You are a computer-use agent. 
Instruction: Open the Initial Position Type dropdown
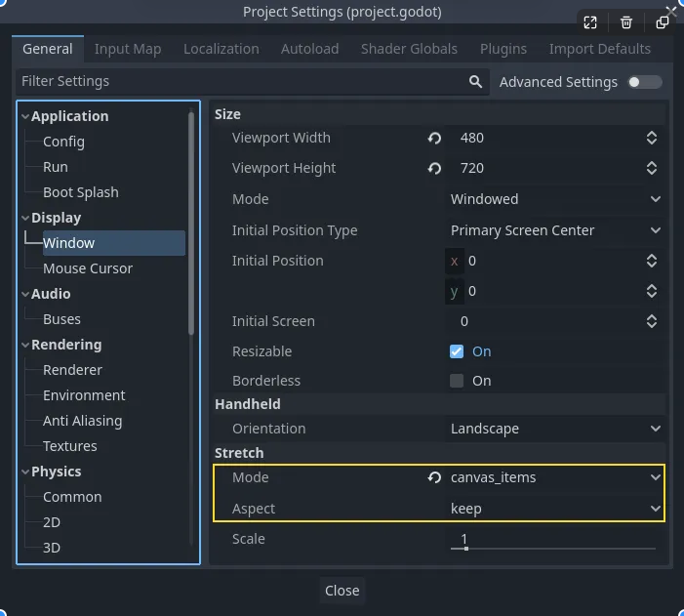555,230
